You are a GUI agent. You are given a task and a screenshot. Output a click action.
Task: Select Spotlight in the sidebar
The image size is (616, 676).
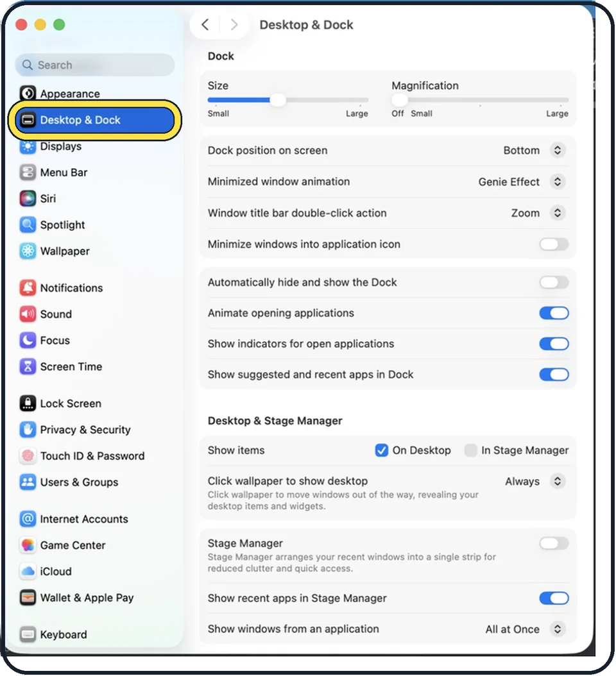(x=62, y=224)
